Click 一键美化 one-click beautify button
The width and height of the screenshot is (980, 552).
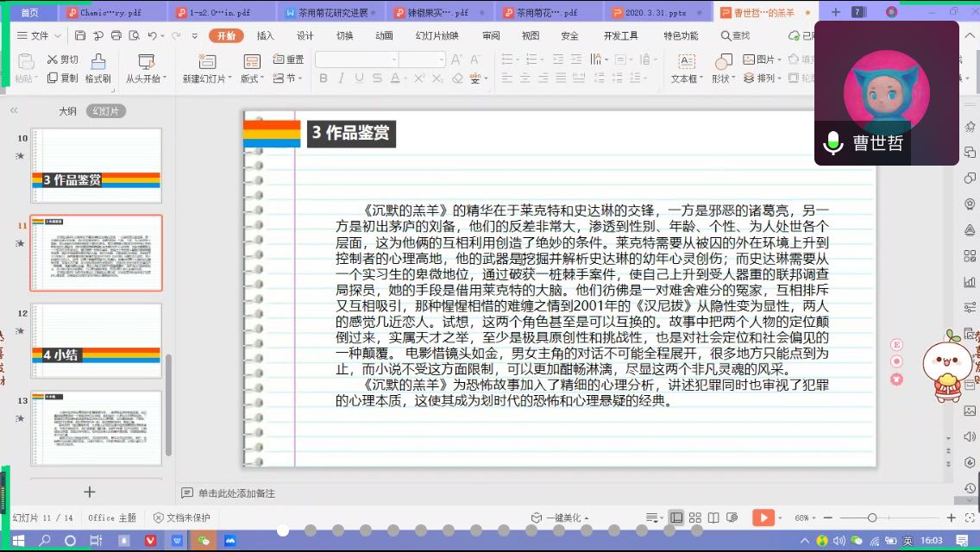click(560, 517)
